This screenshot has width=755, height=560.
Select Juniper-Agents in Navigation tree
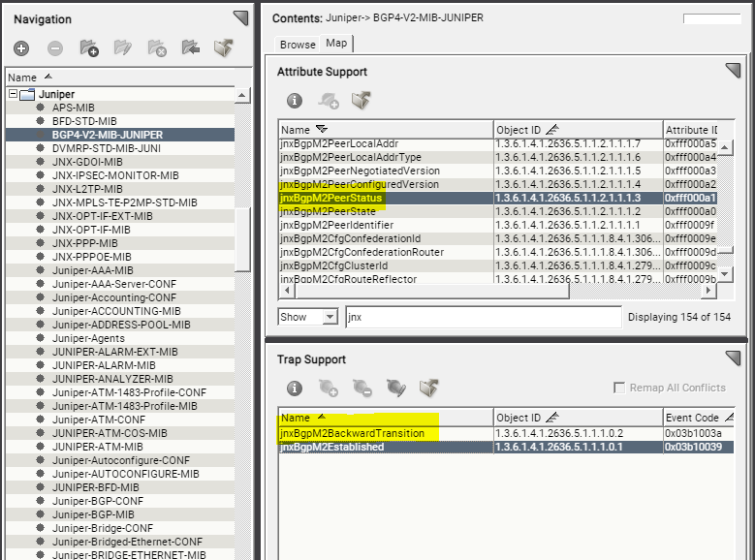coord(88,338)
